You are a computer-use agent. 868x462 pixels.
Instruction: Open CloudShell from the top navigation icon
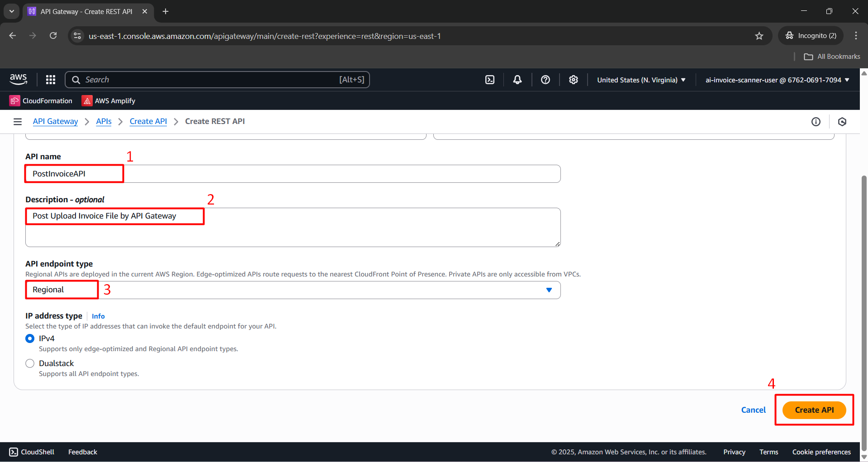click(490, 79)
